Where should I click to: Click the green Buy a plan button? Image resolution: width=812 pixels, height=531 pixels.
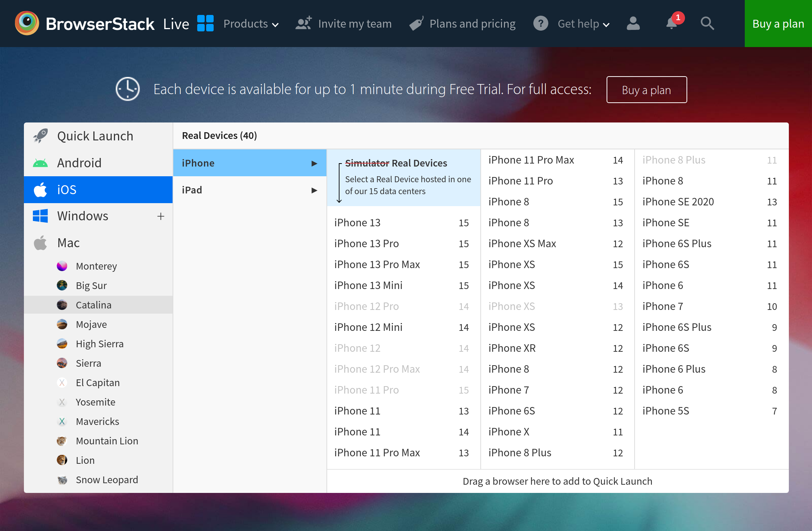778,24
